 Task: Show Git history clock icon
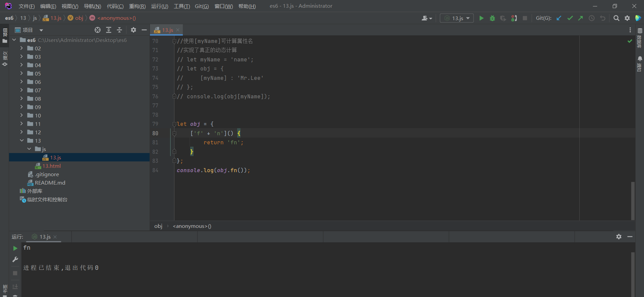[x=592, y=18]
